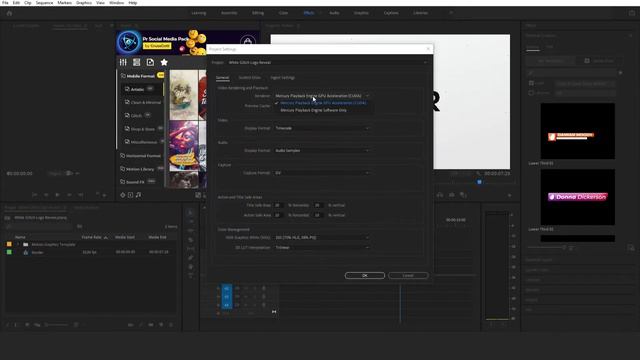Image resolution: width=640 pixels, height=360 pixels.
Task: Select the Pen tool in tools panel
Action: [x=190, y=258]
